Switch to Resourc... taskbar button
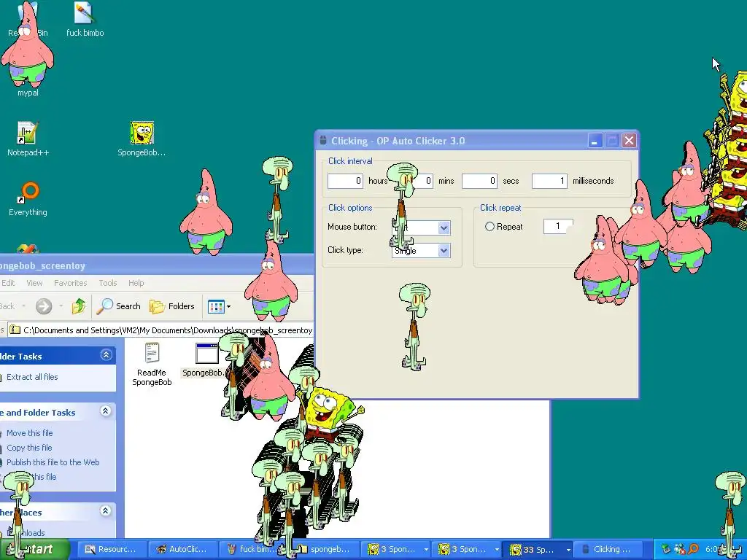Screen dimensions: 747x560 click(x=111, y=550)
